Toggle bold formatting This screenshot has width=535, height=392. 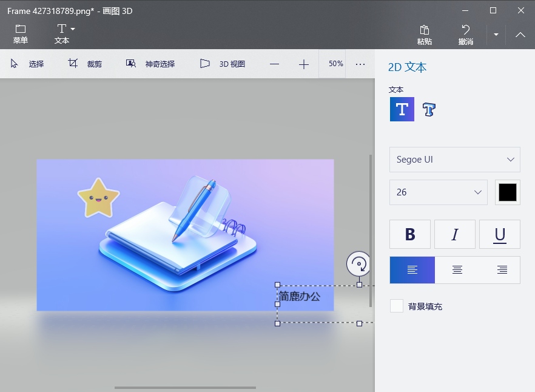409,234
